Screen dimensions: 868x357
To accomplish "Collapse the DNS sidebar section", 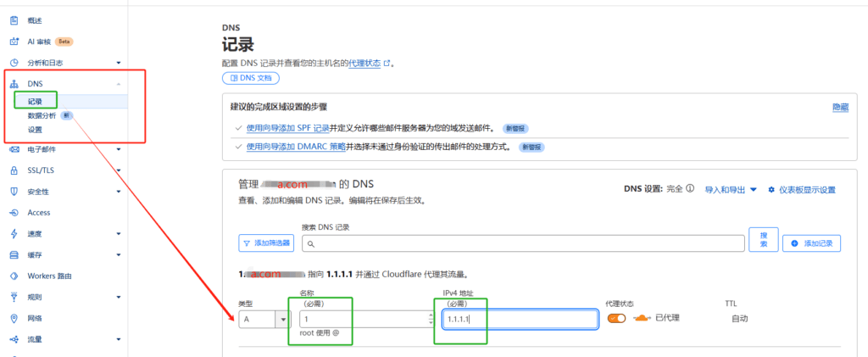I will click(x=118, y=84).
